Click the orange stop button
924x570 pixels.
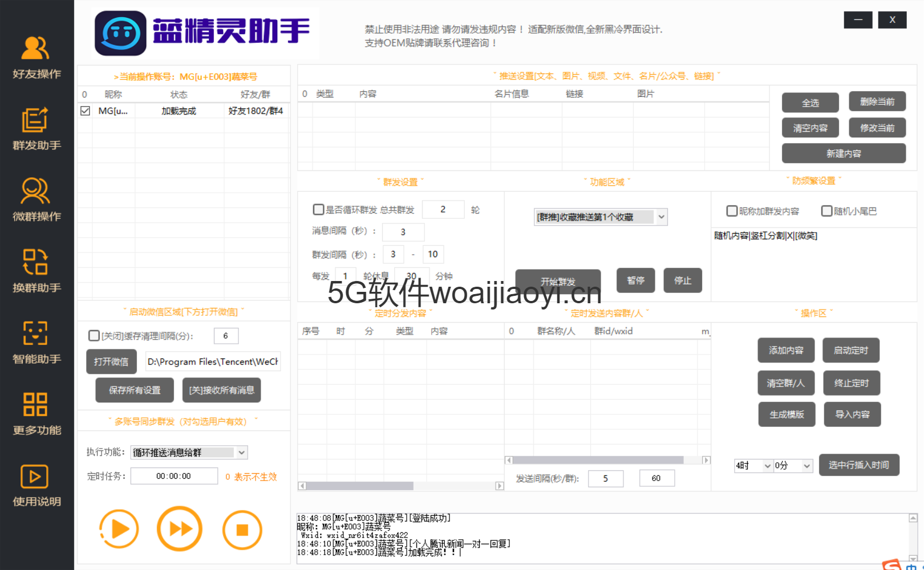pos(242,530)
